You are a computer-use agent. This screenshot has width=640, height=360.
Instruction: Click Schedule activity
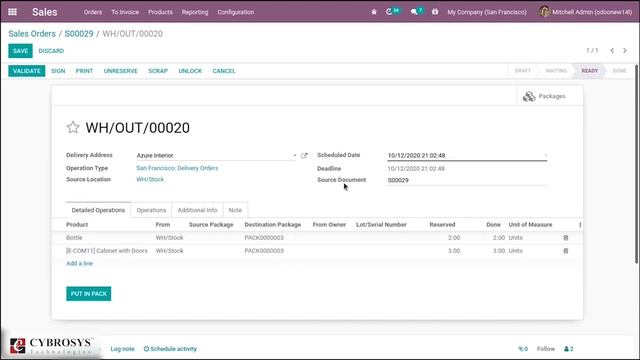point(170,349)
